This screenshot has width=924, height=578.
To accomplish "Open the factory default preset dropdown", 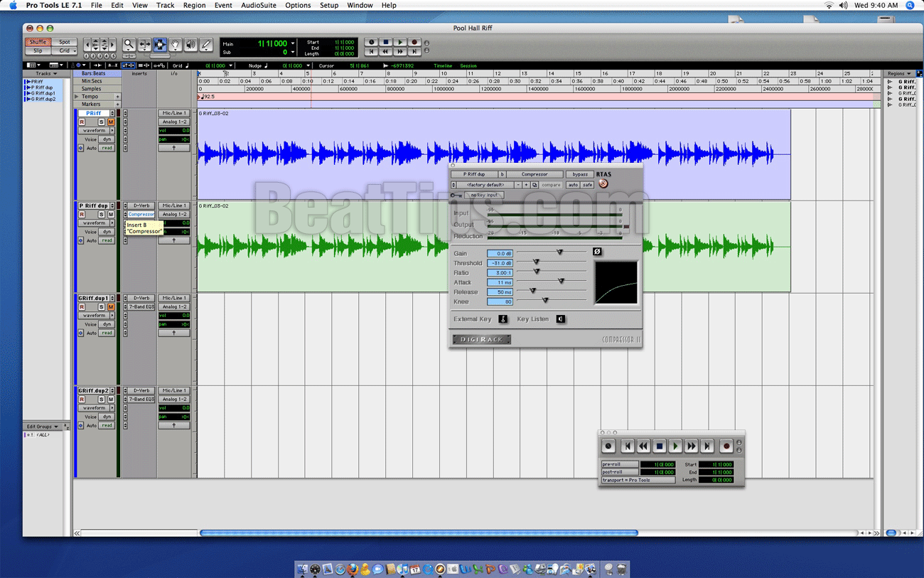I will click(x=485, y=185).
